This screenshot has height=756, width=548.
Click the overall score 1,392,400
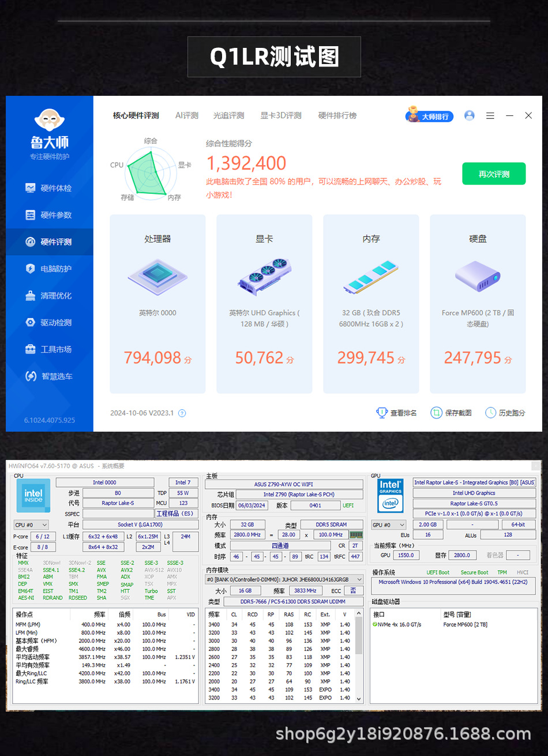[246, 163]
